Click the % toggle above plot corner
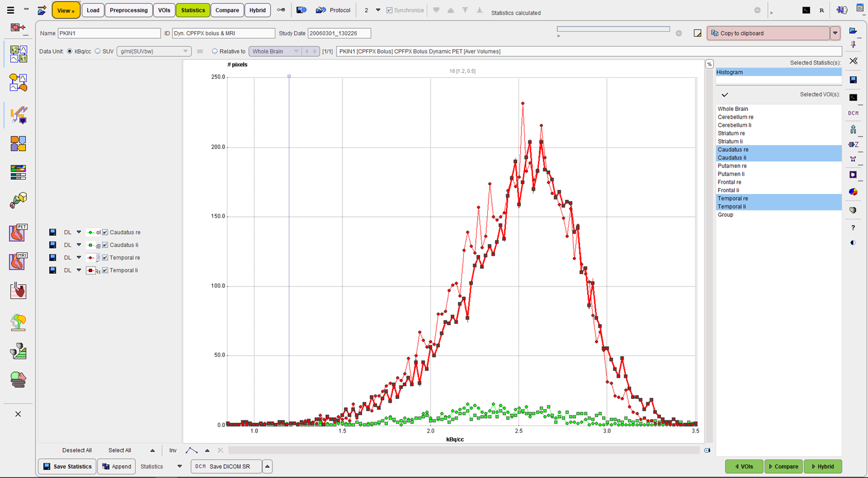 pos(709,64)
